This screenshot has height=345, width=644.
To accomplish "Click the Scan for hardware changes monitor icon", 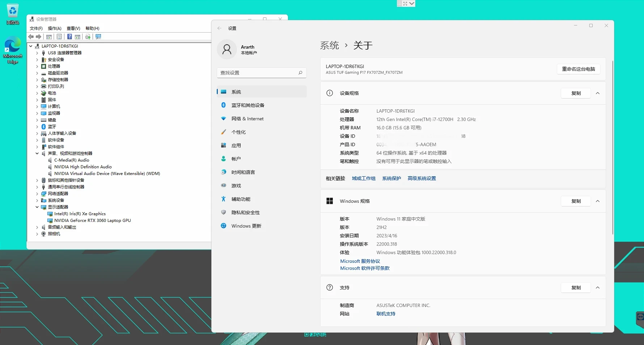I will point(98,37).
